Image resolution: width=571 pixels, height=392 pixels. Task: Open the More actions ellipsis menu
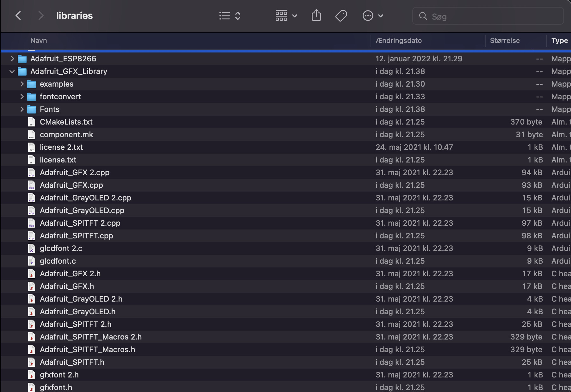pyautogui.click(x=373, y=15)
